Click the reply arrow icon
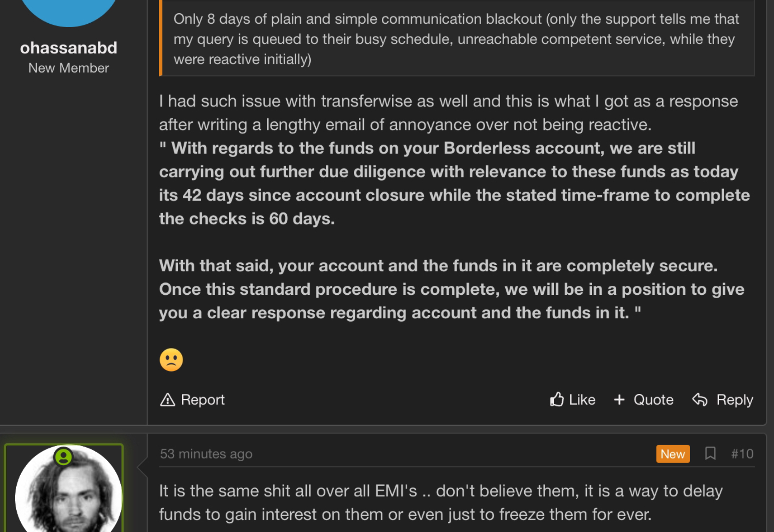Screen dimensions: 774x532 click(x=700, y=400)
